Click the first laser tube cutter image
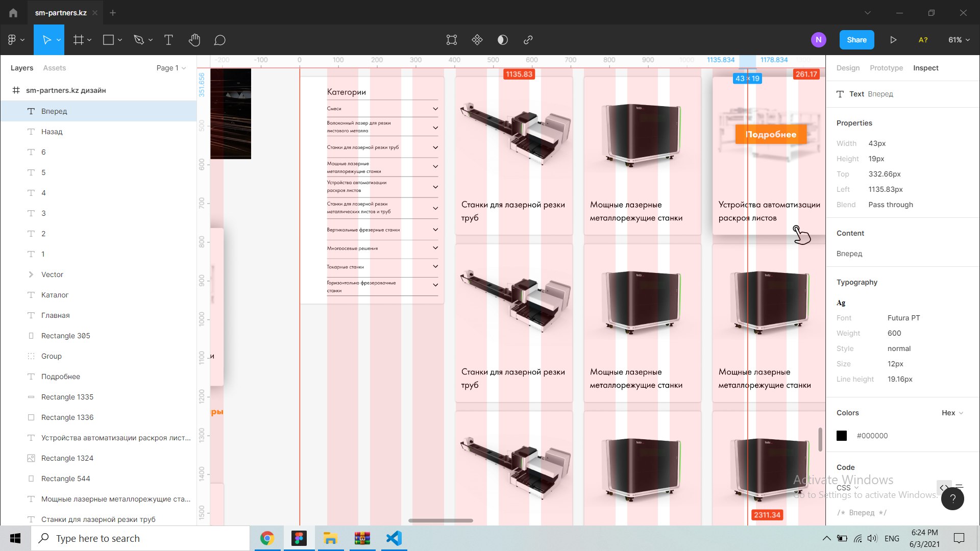980x551 pixels. click(x=515, y=133)
